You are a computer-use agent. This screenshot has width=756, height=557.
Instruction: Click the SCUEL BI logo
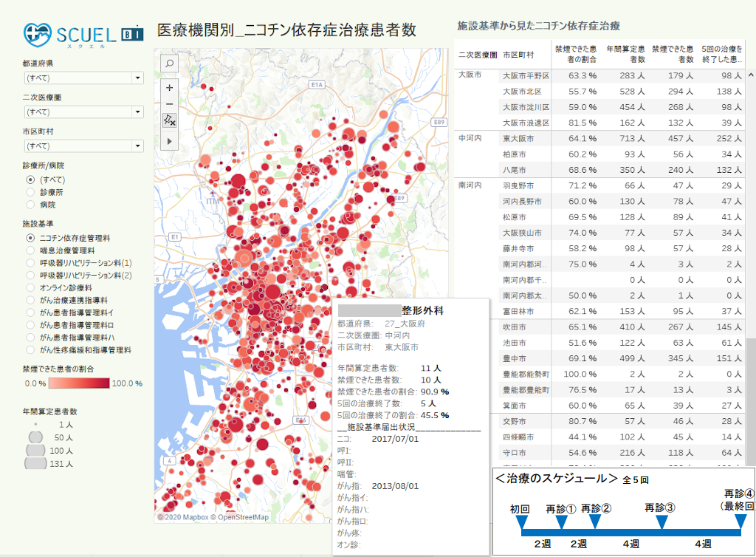[83, 34]
